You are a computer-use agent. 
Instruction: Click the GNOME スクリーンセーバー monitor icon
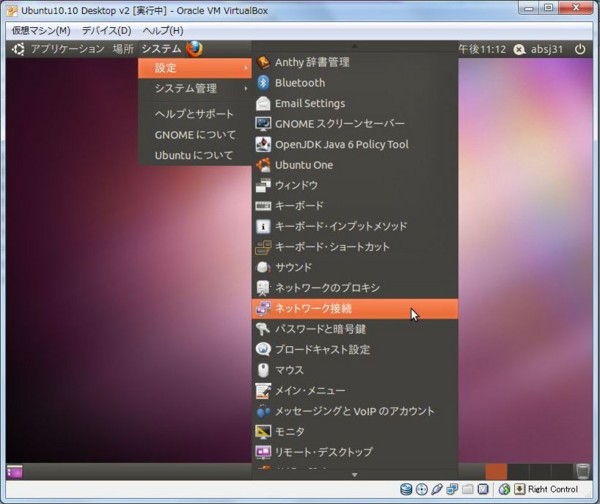point(263,124)
